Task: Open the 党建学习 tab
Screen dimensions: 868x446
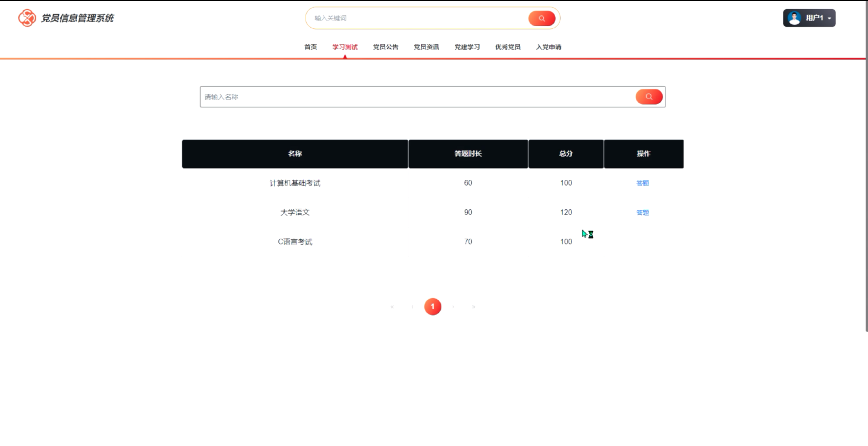Action: 467,47
